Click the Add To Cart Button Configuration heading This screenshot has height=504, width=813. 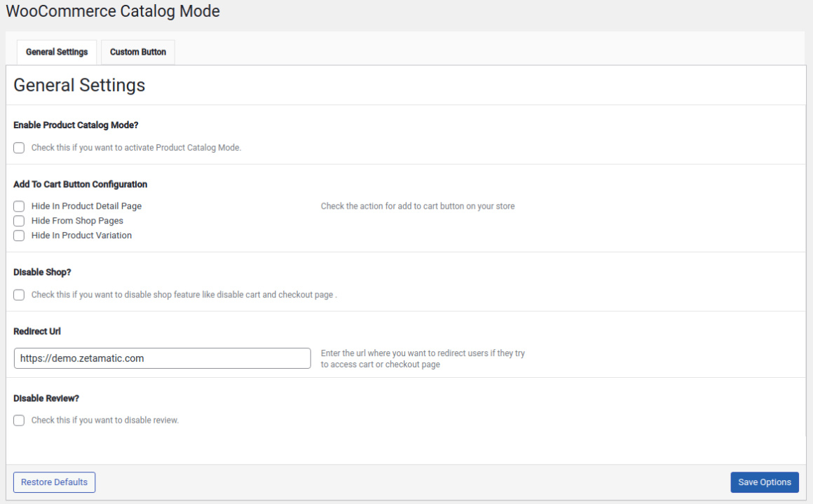point(80,184)
